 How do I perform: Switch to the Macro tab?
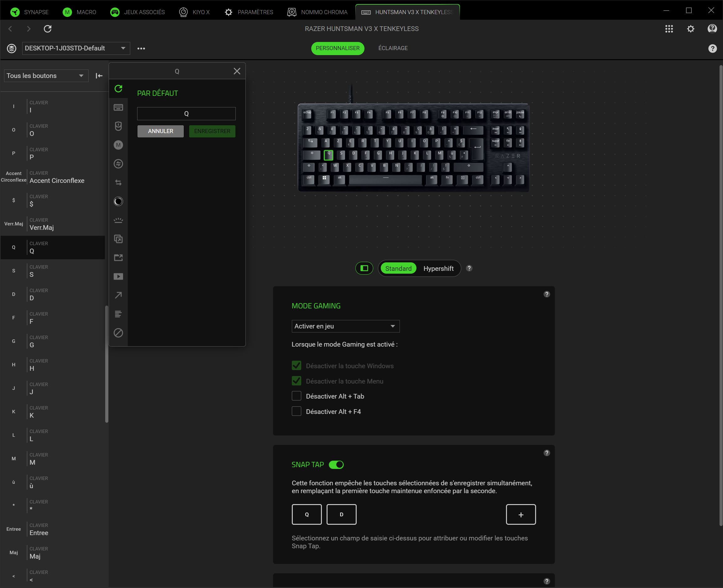pos(80,12)
